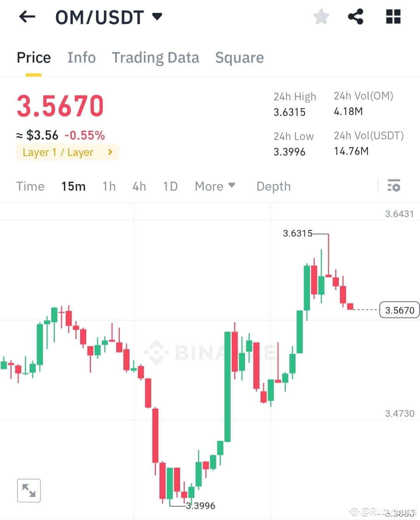
Task: Favorite OM/USDT using the star icon
Action: [321, 16]
